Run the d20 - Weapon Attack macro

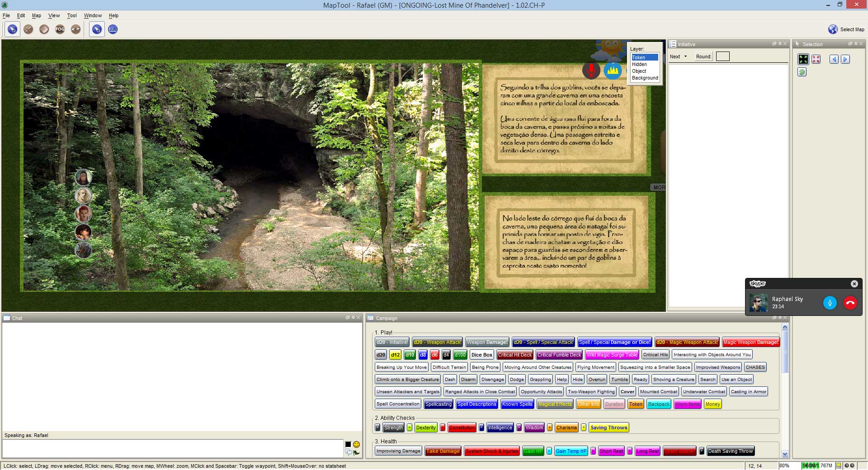point(437,342)
